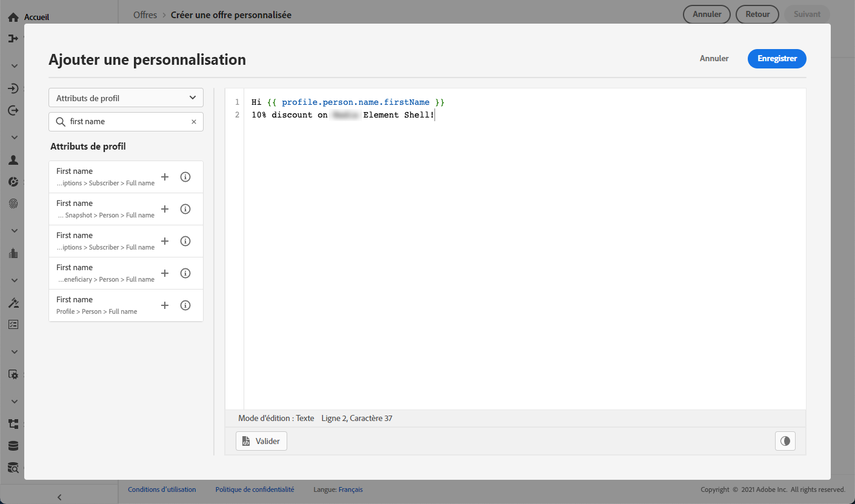Click the Suivant button in the header
Image resolution: width=855 pixels, height=504 pixels.
pyautogui.click(x=807, y=15)
